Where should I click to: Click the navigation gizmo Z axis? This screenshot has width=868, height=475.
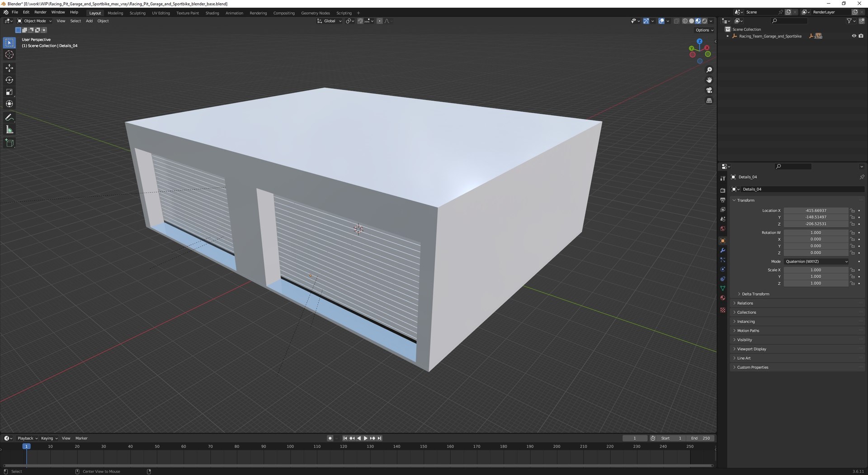pyautogui.click(x=699, y=41)
